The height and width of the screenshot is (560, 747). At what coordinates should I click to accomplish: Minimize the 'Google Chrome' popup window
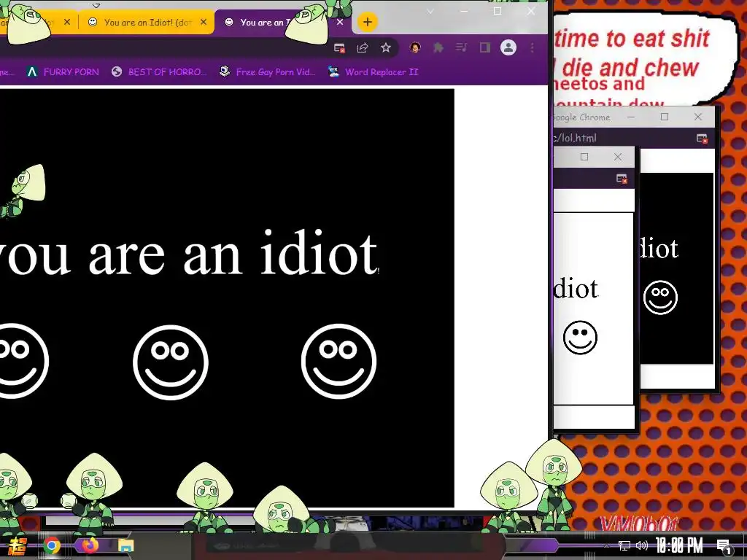[x=631, y=117]
